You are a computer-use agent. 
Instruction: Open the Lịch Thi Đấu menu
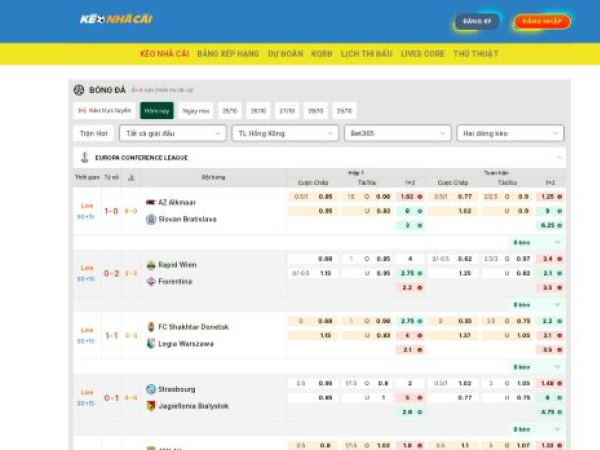click(365, 53)
